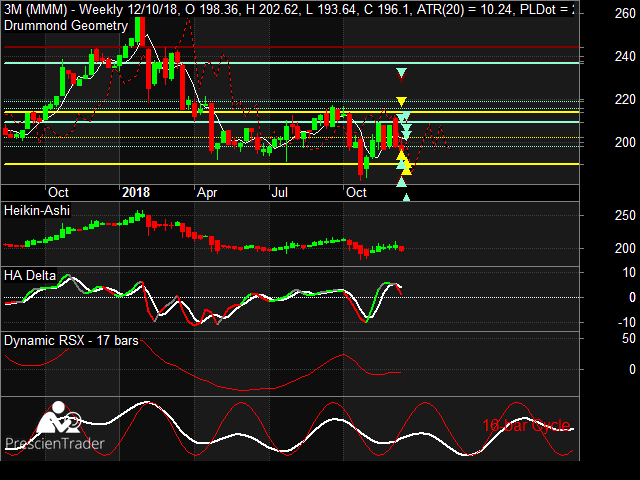Click the small cyan up-triangle on time axis

(406, 198)
